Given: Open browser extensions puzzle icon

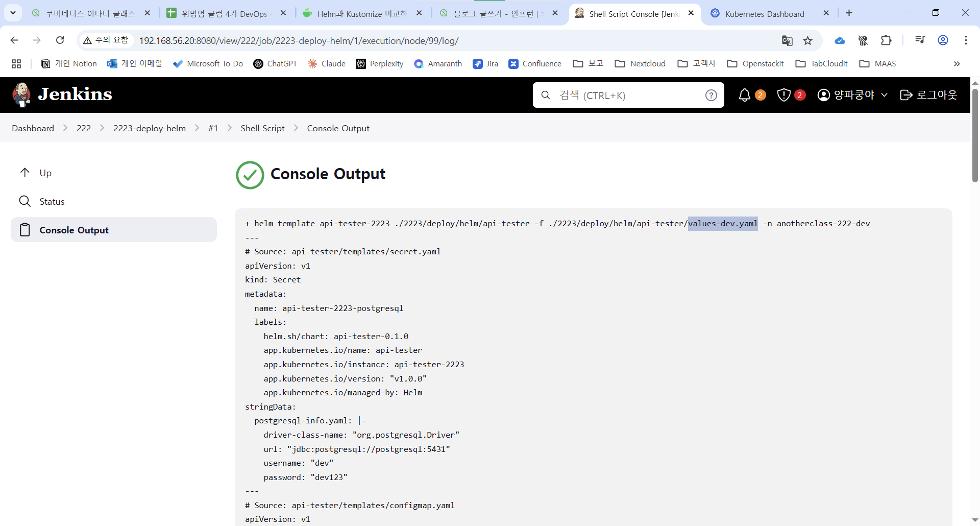Looking at the screenshot, I should [x=886, y=40].
